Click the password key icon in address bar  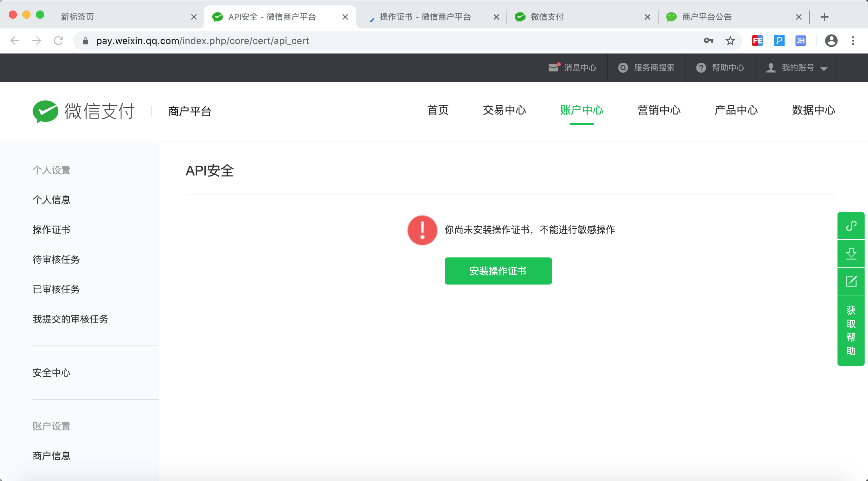pos(708,41)
